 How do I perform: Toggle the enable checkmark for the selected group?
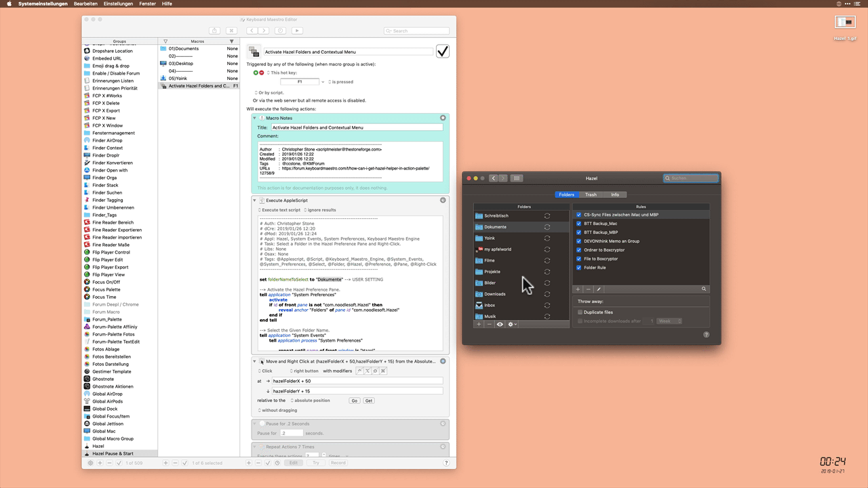pos(119,463)
